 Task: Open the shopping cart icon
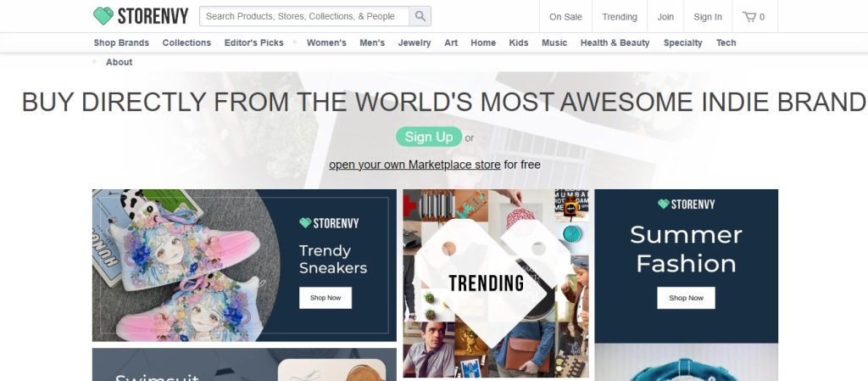click(749, 17)
